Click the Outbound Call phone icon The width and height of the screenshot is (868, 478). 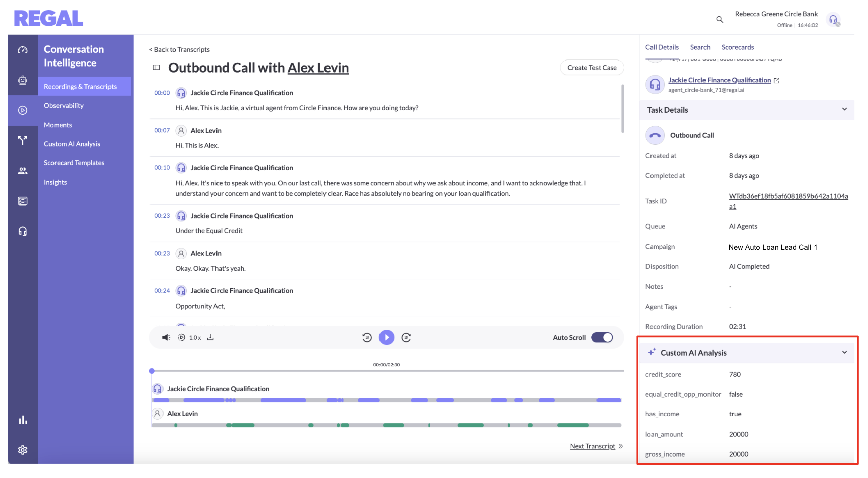tap(655, 135)
